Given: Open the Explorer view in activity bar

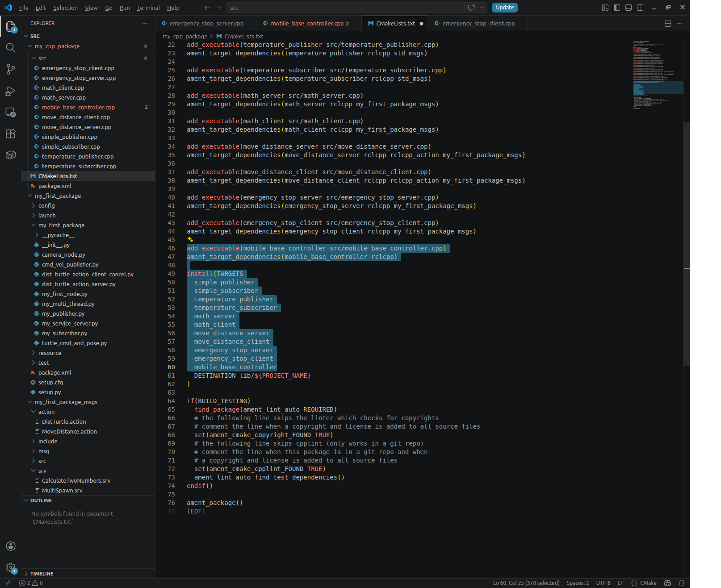Looking at the screenshot, I should click(x=11, y=26).
